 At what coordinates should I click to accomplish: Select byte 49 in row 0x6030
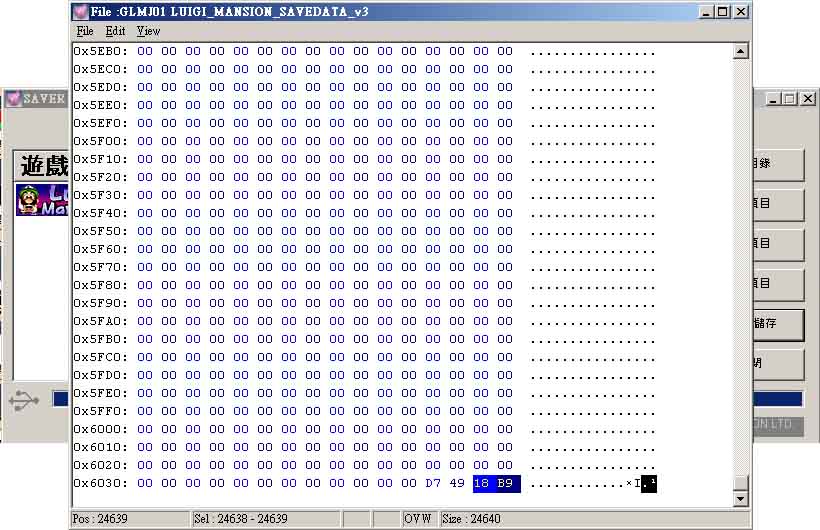pos(457,483)
